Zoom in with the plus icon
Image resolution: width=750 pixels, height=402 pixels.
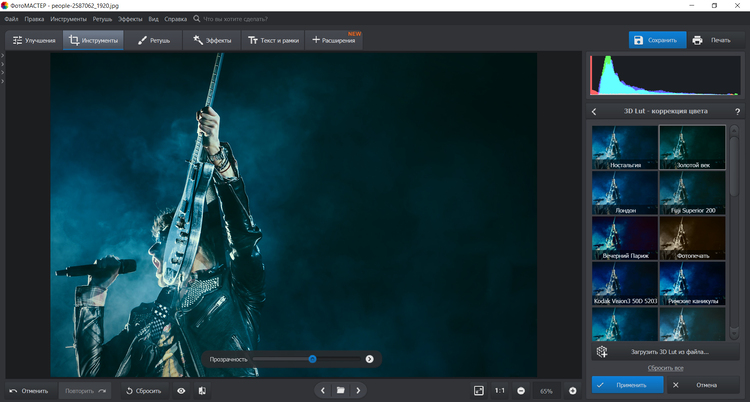click(x=573, y=390)
